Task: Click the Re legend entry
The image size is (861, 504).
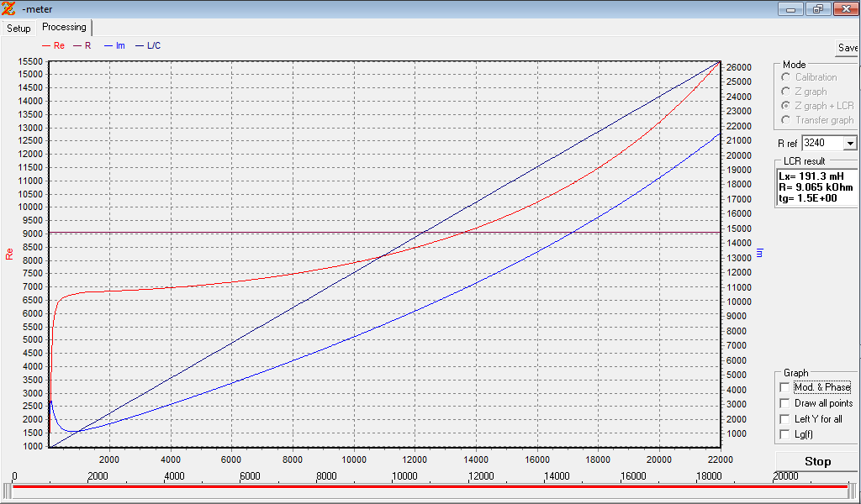Action: (53, 45)
